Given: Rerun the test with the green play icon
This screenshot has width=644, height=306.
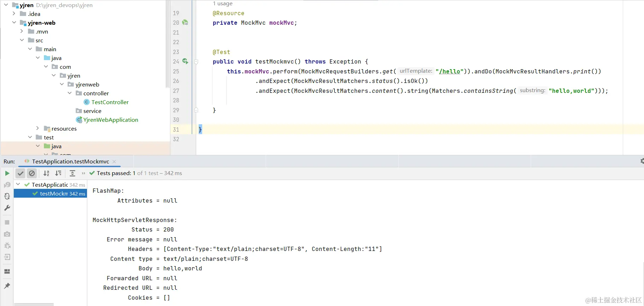Looking at the screenshot, I should pyautogui.click(x=7, y=173).
